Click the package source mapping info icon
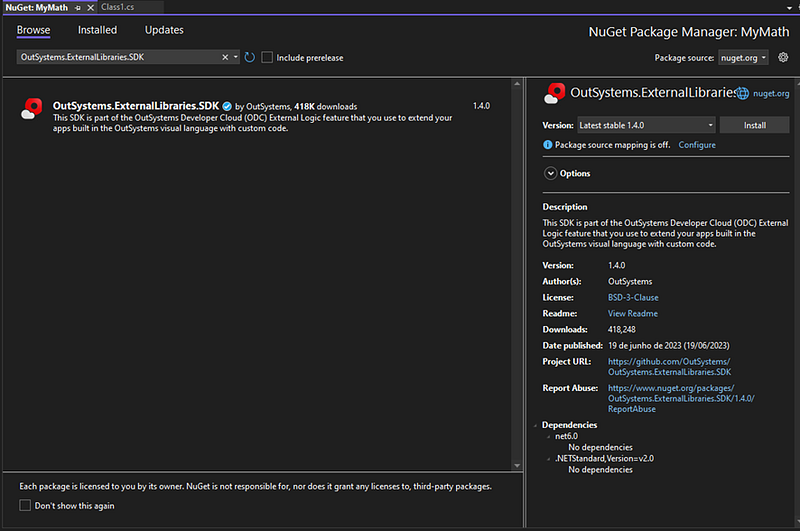The height and width of the screenshot is (531, 800). (x=547, y=145)
